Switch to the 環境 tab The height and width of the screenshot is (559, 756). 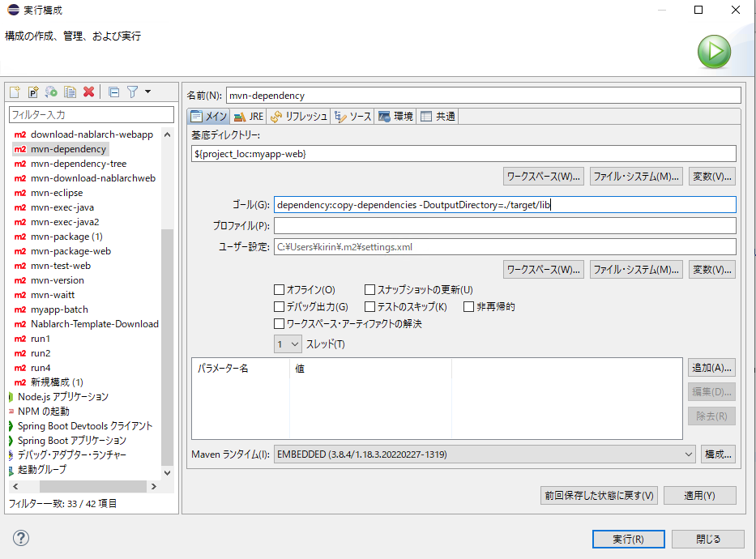point(396,116)
